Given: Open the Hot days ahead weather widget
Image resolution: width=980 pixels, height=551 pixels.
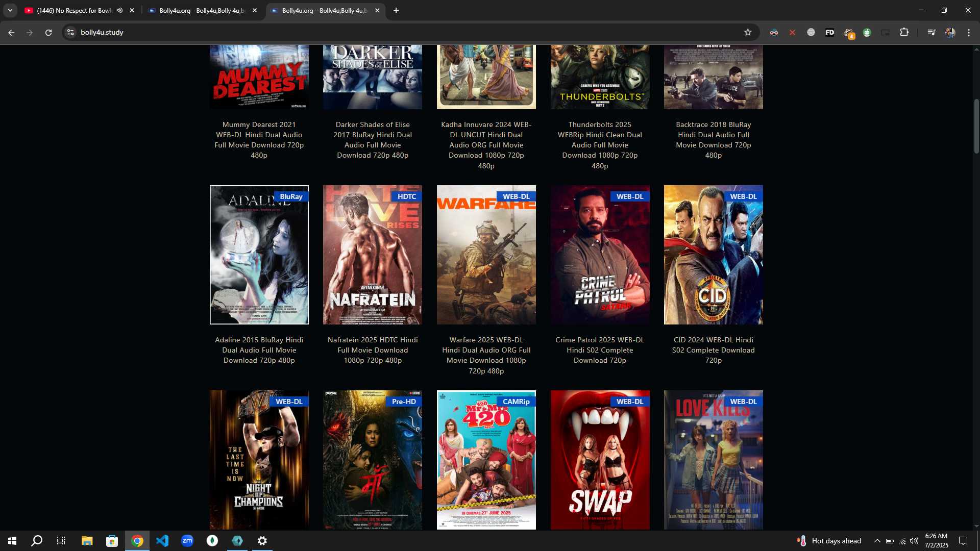Looking at the screenshot, I should click(x=829, y=541).
